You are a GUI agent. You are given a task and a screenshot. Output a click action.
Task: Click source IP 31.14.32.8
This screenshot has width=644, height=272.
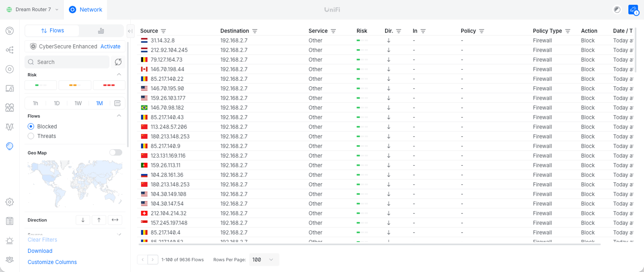pyautogui.click(x=163, y=40)
